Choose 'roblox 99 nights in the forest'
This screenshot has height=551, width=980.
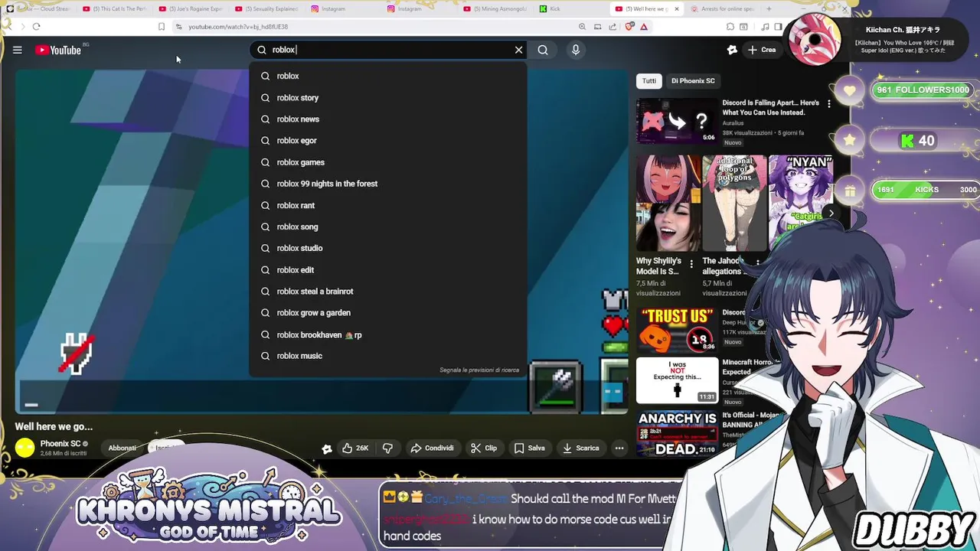tap(388, 184)
